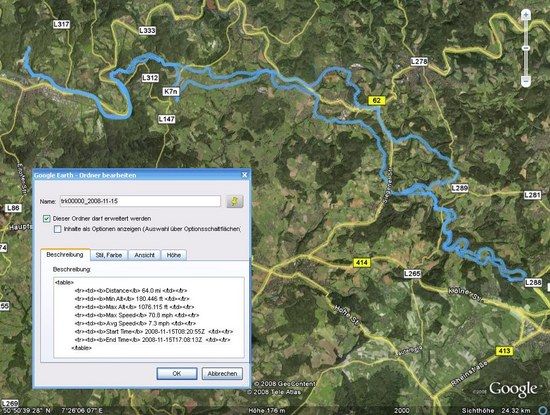Click the L281 road label
This screenshot has height=415, width=550.
click(532, 195)
